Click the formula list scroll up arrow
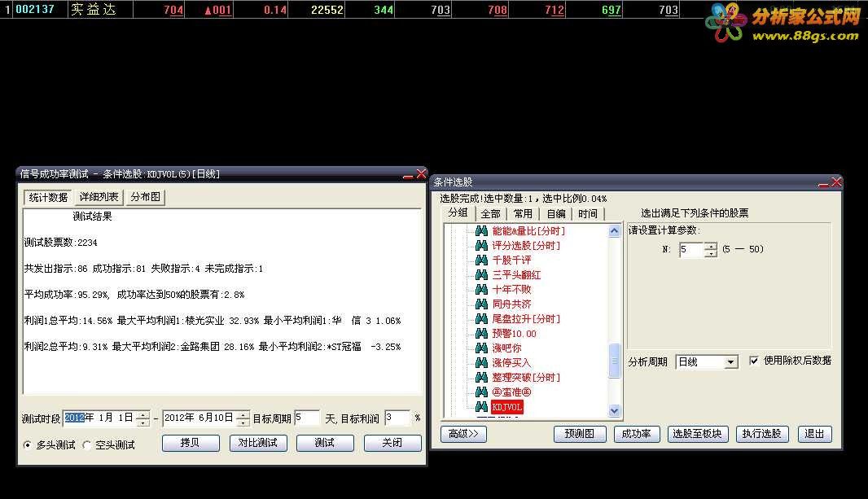Image resolution: width=868 pixels, height=499 pixels. (x=614, y=230)
